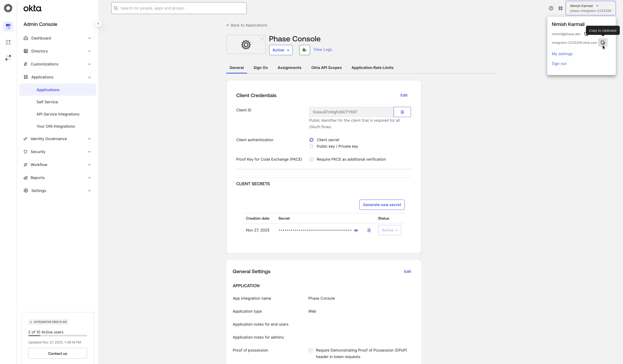Open Your OIN Integrations in sidebar
This screenshot has height=364, width=623.
pyautogui.click(x=56, y=126)
